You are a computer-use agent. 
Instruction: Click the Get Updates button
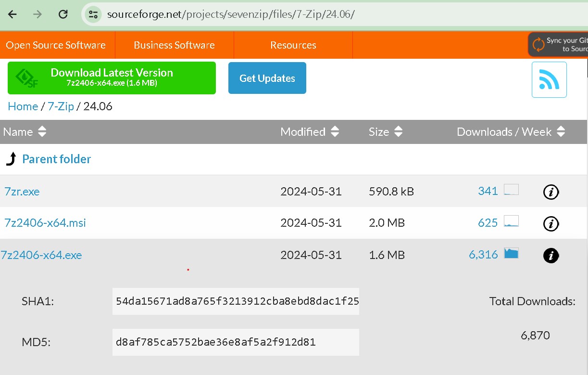pyautogui.click(x=267, y=78)
